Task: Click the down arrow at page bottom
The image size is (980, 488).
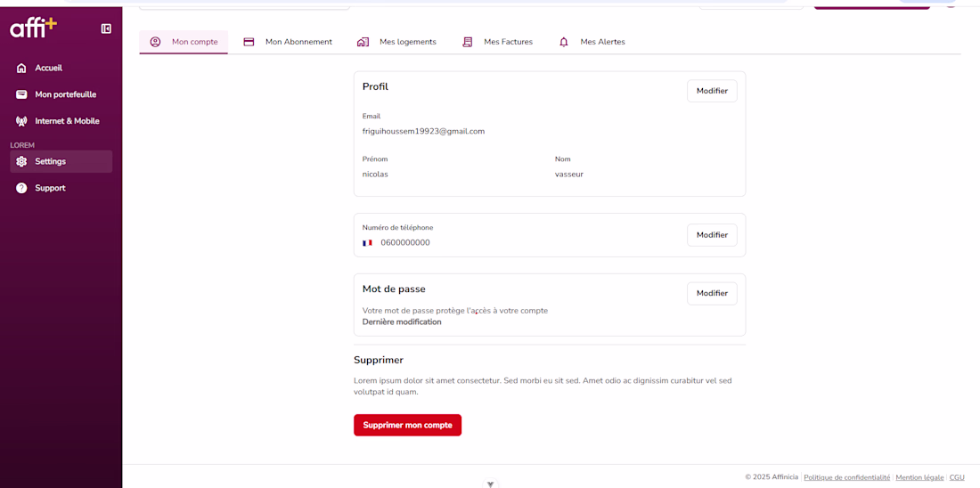Action: [x=491, y=484]
